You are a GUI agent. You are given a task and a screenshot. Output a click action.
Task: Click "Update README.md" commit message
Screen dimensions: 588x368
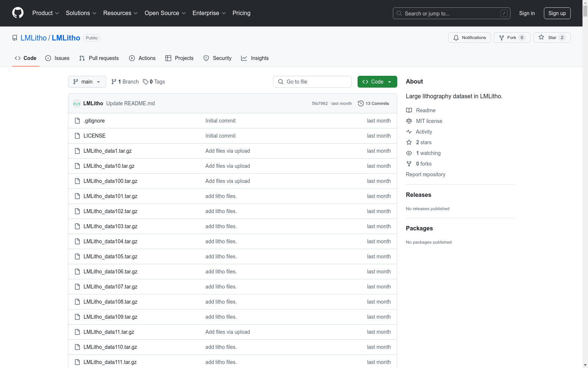click(x=130, y=103)
